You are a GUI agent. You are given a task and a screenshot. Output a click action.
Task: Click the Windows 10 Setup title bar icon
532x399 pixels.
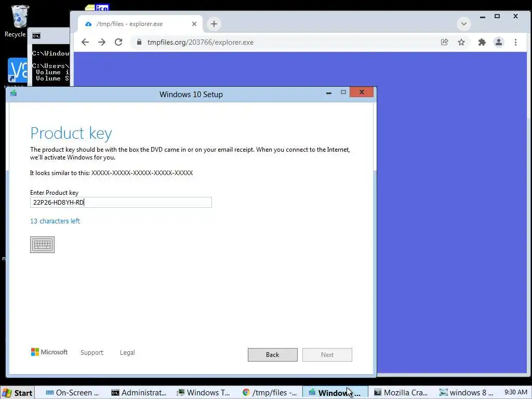(14, 93)
